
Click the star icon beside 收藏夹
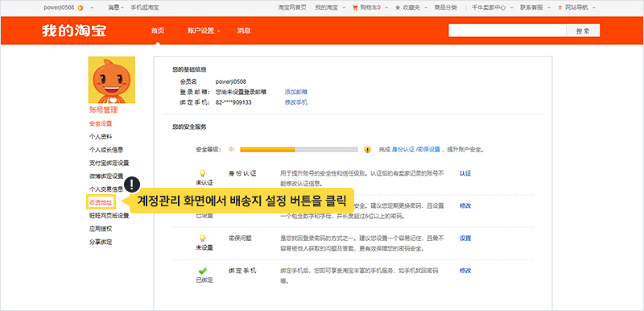[x=398, y=7]
